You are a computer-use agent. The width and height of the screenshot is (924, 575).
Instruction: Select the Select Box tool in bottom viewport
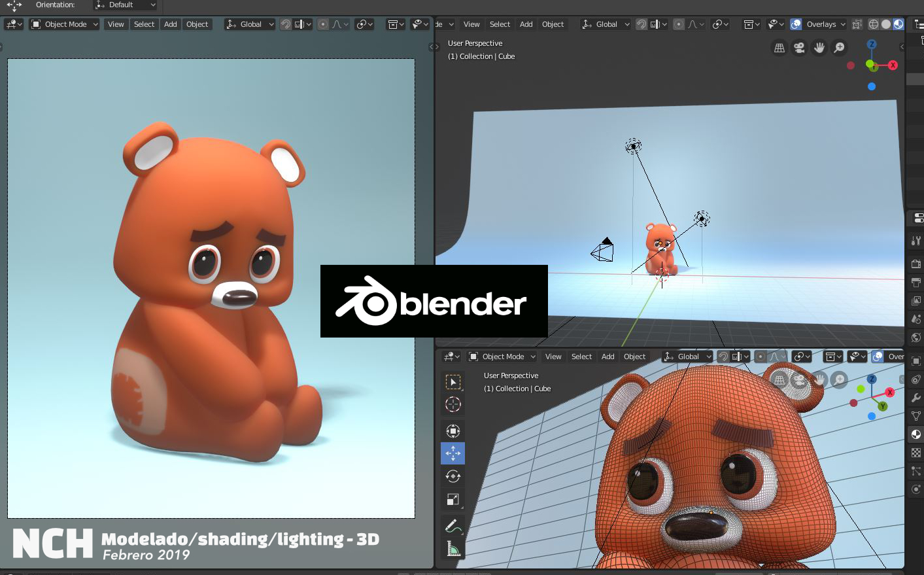(453, 382)
